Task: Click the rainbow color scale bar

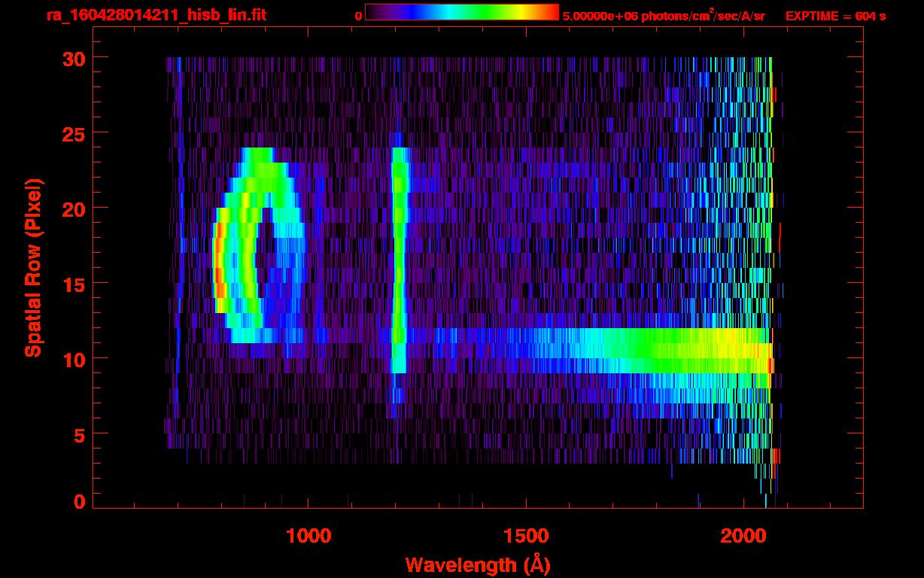Action: pyautogui.click(x=462, y=13)
